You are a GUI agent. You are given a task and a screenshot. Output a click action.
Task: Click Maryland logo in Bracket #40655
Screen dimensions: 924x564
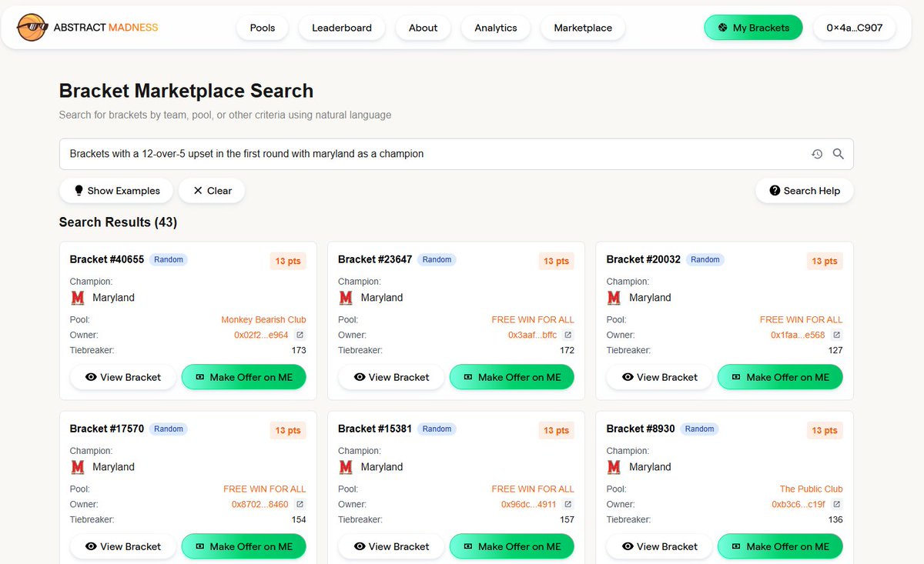(x=78, y=298)
